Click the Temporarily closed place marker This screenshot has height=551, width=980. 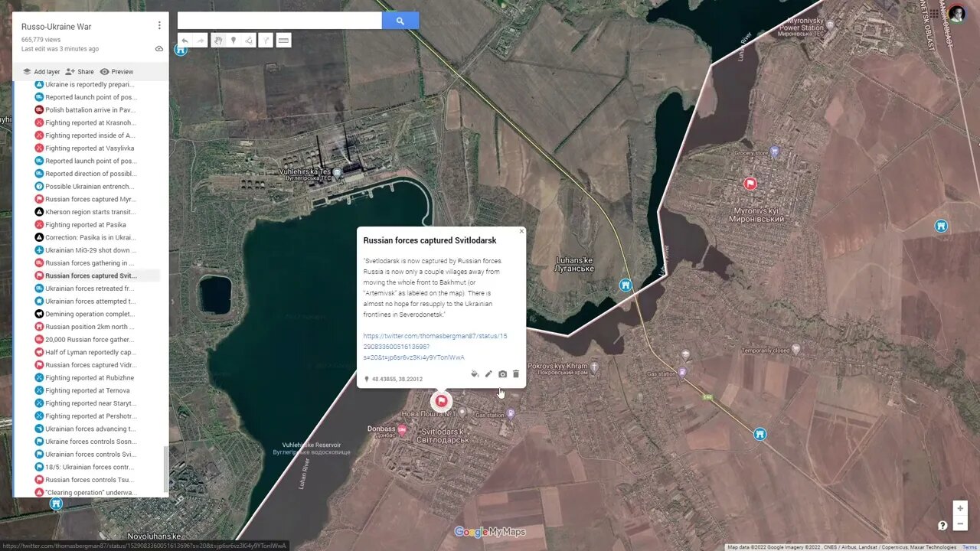click(x=795, y=348)
